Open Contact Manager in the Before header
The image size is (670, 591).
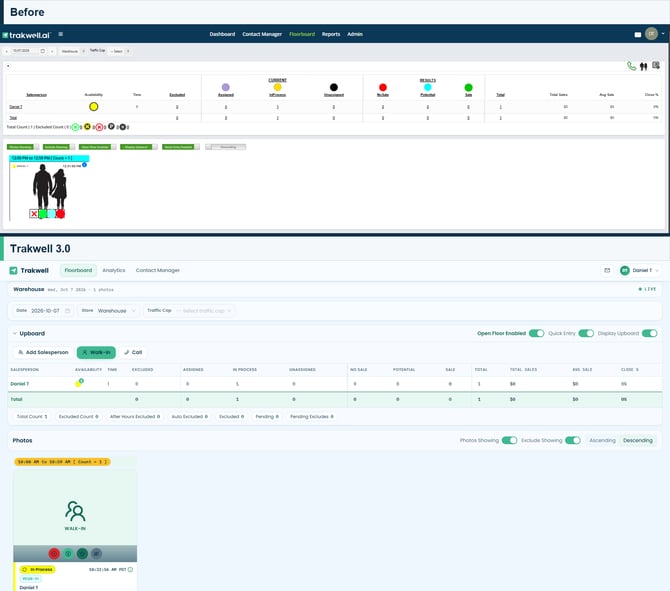tap(262, 34)
